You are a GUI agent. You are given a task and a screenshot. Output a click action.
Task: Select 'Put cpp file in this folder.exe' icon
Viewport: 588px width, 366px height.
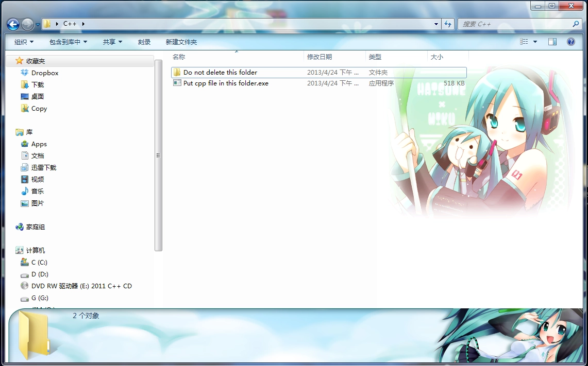point(177,83)
